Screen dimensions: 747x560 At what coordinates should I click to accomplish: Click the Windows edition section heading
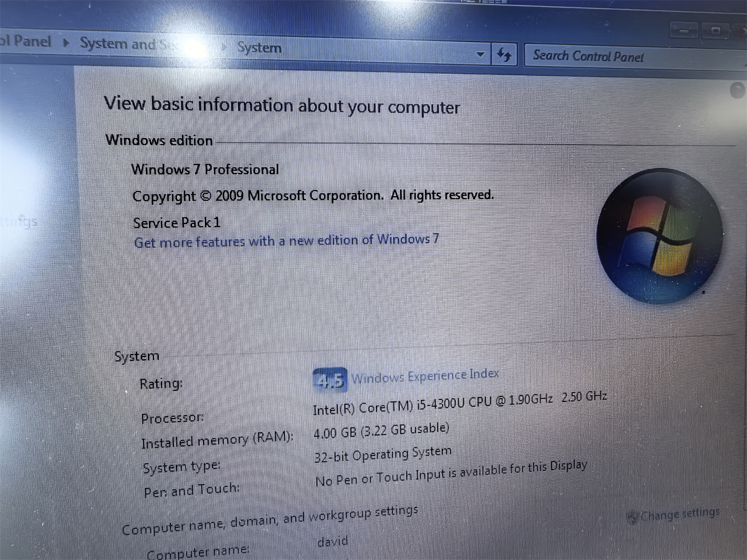[x=159, y=140]
